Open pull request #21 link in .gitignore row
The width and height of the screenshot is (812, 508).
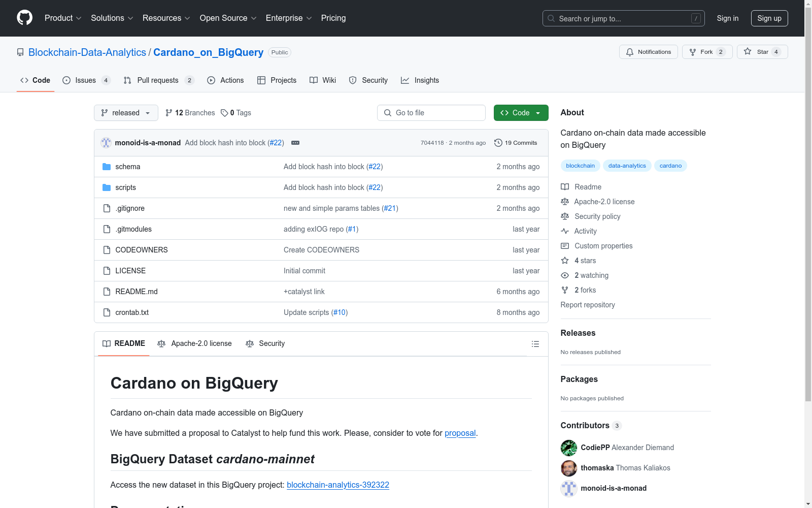tap(390, 208)
